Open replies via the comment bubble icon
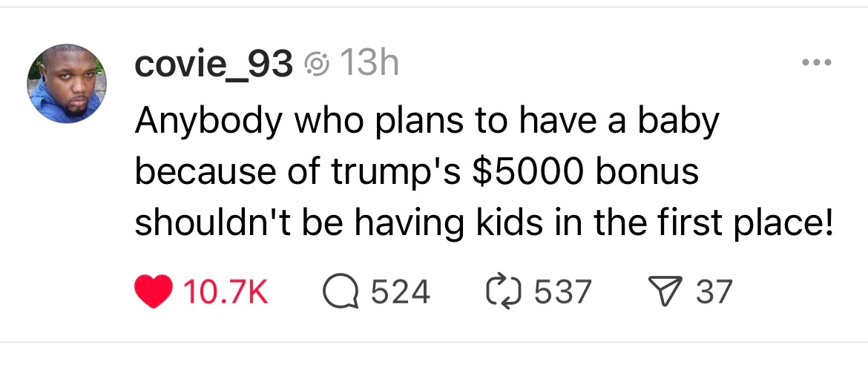The height and width of the screenshot is (376, 868). [342, 291]
